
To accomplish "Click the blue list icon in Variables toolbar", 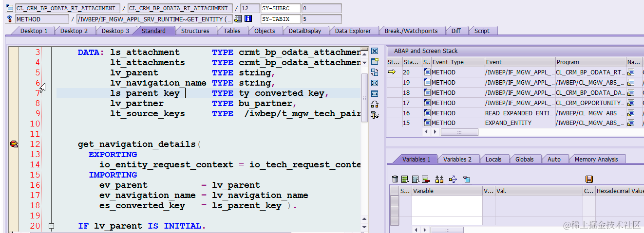I will pos(415,179).
